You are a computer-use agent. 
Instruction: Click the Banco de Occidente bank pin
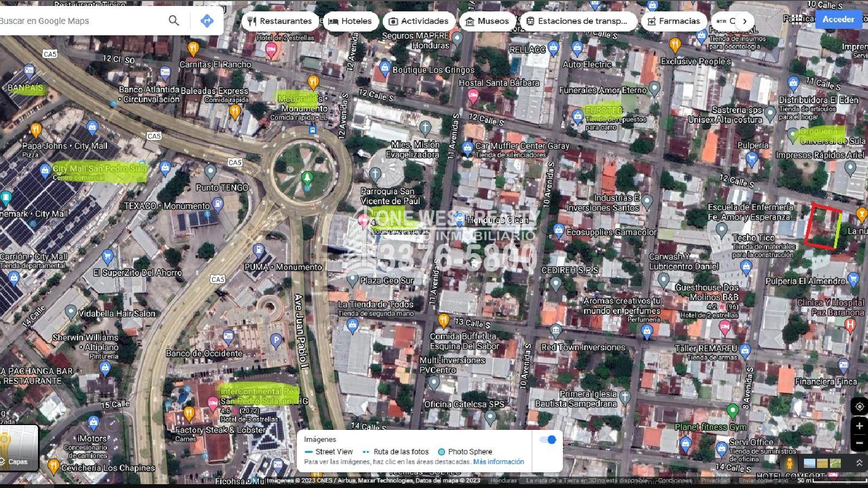[x=228, y=337]
